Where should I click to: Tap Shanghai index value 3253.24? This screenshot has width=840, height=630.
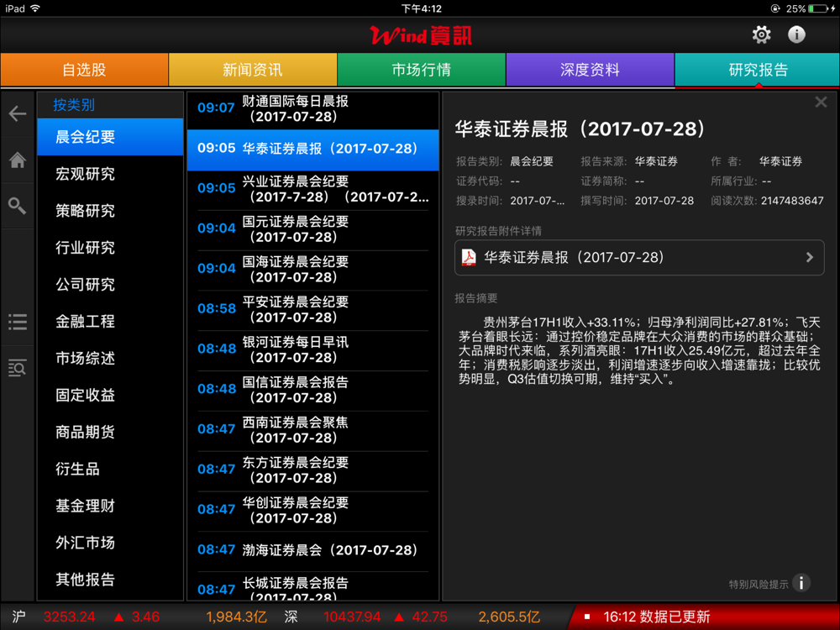click(x=69, y=617)
